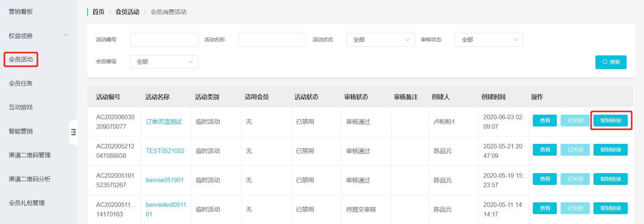Select activity number AC202005191523570267
Image resolution: width=644 pixels, height=224 pixels.
click(115, 180)
